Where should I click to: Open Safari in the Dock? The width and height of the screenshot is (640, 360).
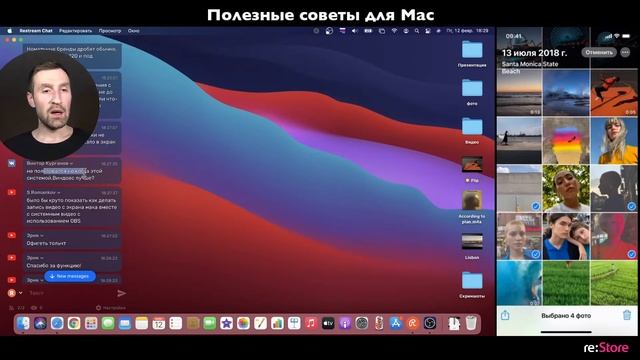tap(57, 324)
